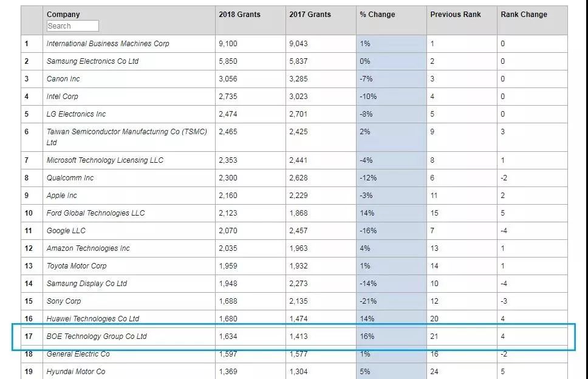Viewport: 588px width, 379px height.
Task: Select the Canon Inc table cell
Action: pyautogui.click(x=63, y=79)
